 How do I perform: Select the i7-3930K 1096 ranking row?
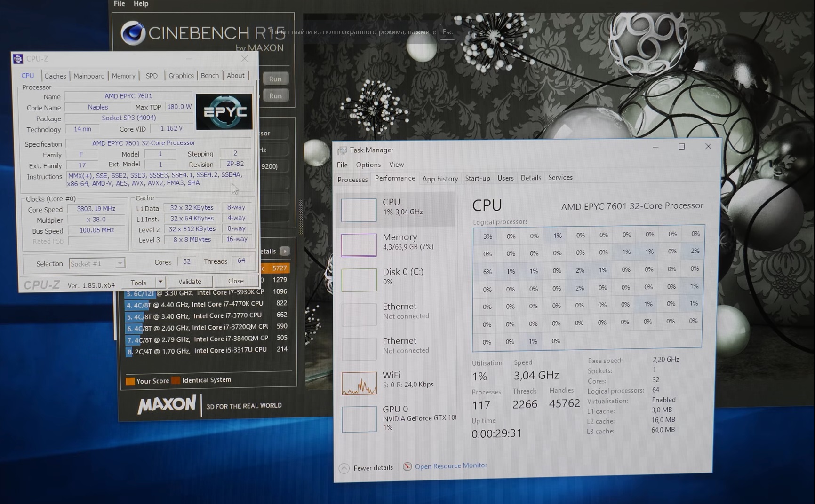(x=207, y=292)
